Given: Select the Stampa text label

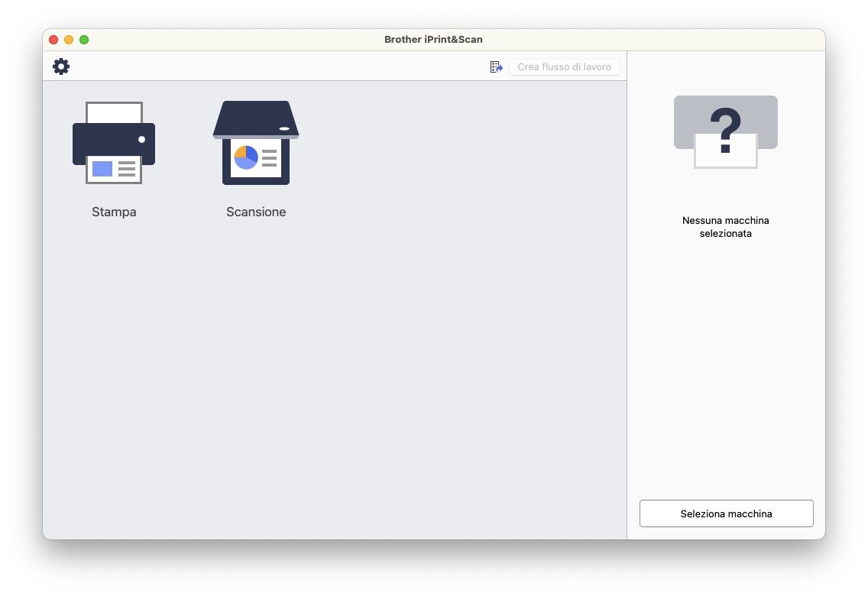Looking at the screenshot, I should point(114,212).
